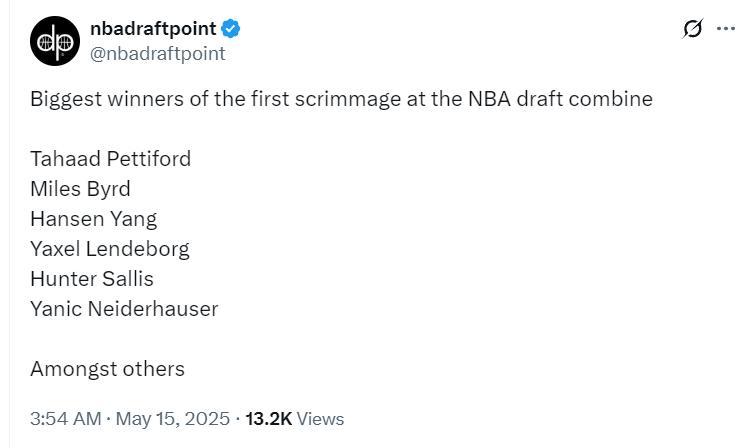
Task: Click on the Miles Byrd line
Action: pos(80,189)
